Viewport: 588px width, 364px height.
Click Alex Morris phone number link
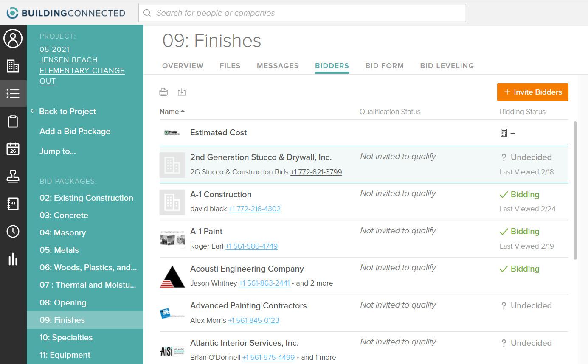[253, 320]
